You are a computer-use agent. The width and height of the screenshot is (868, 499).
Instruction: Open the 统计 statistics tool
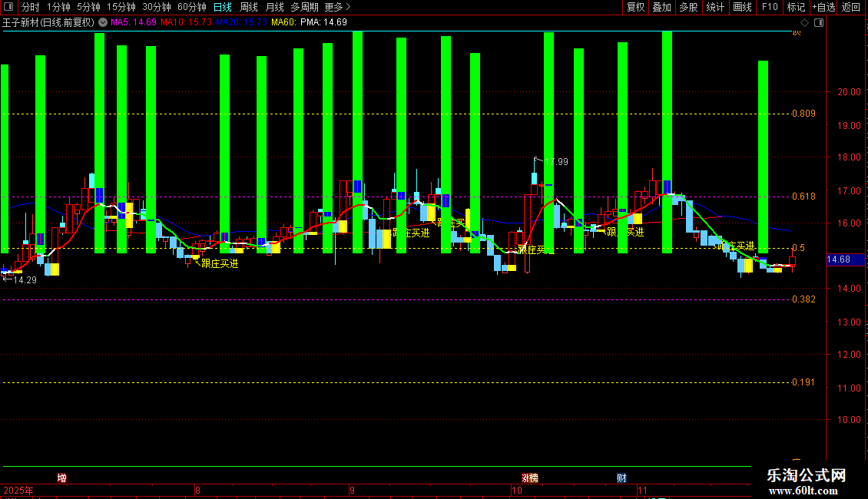[x=714, y=7]
